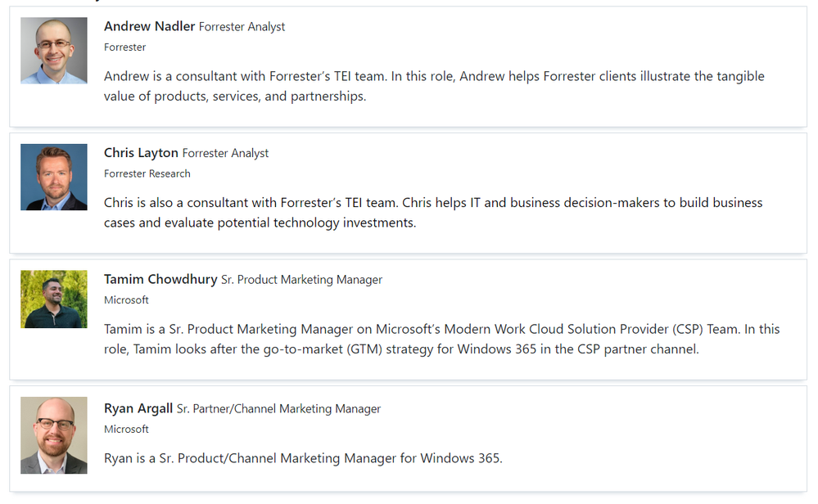
Task: Open Ryan Argall's profile photo
Action: [54, 435]
